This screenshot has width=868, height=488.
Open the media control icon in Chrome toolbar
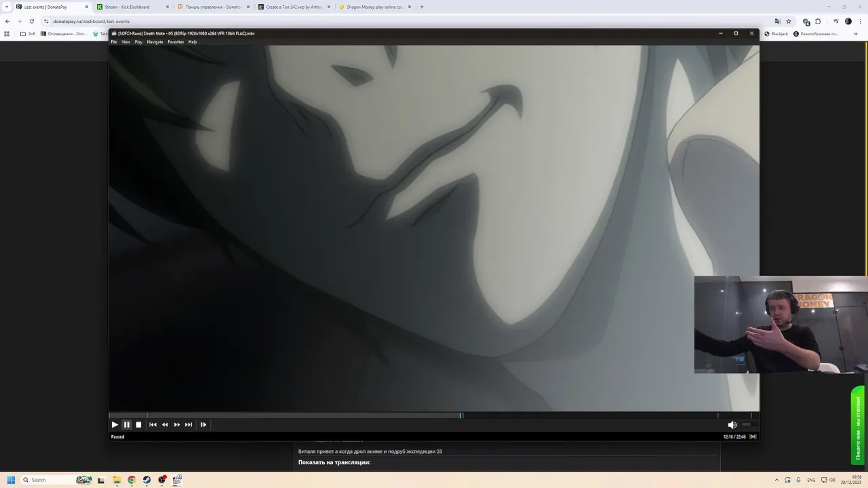[x=835, y=21]
